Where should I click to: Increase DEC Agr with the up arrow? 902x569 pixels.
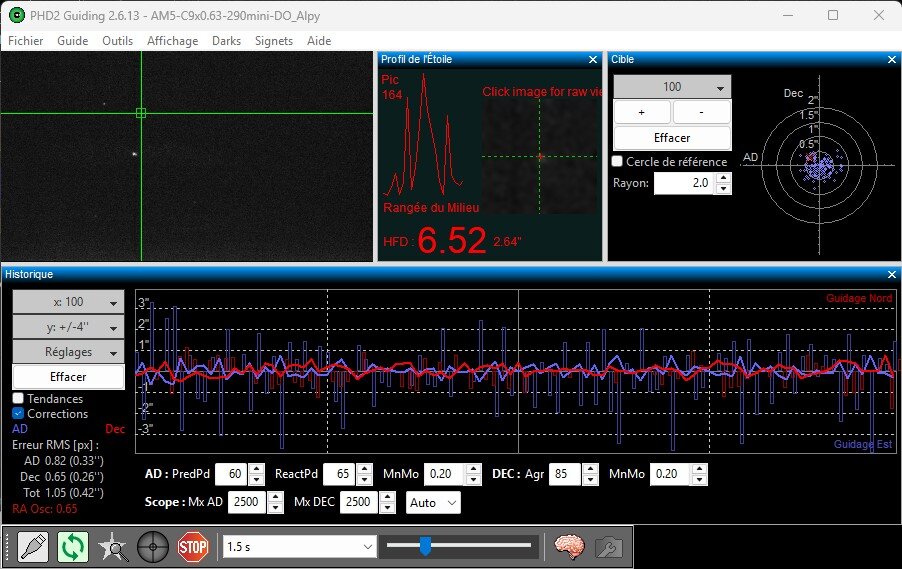(x=590, y=469)
